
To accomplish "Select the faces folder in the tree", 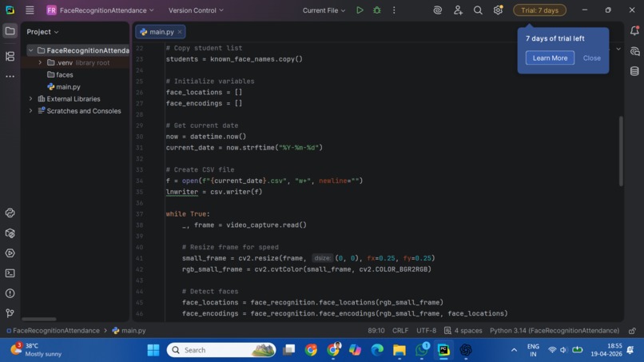I will (60, 75).
